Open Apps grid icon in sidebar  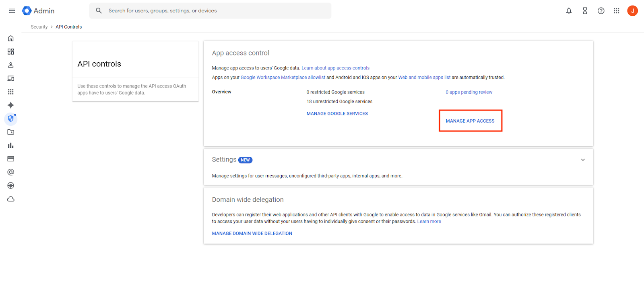tap(11, 92)
